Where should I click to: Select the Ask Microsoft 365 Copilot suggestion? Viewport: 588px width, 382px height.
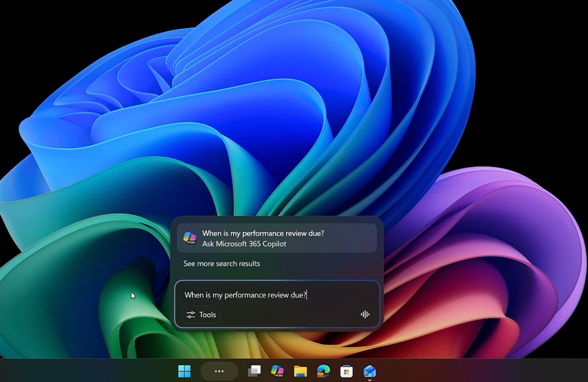click(x=277, y=238)
